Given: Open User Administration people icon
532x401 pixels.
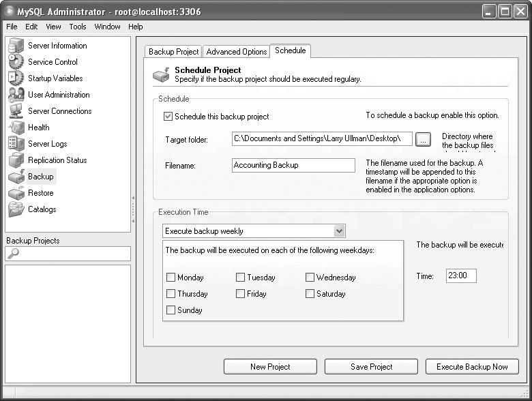Looking at the screenshot, I should pos(16,95).
